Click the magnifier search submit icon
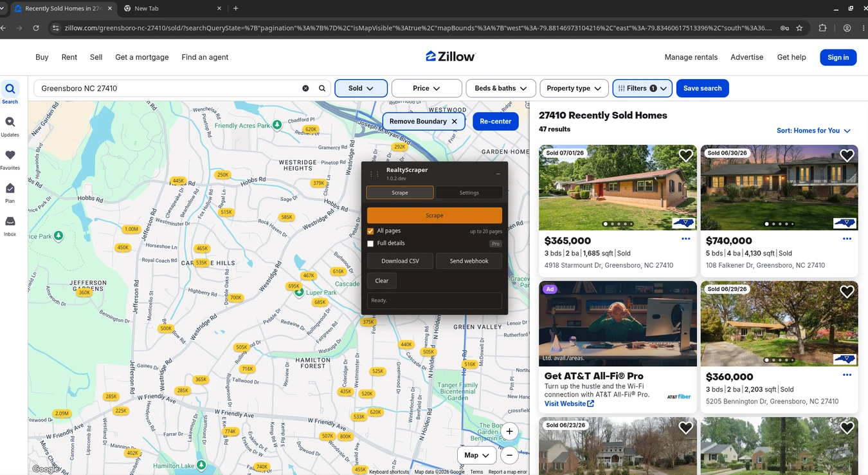 click(x=322, y=88)
